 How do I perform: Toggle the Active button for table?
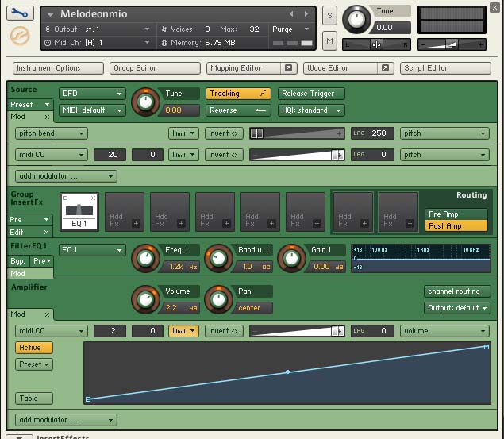tap(34, 348)
